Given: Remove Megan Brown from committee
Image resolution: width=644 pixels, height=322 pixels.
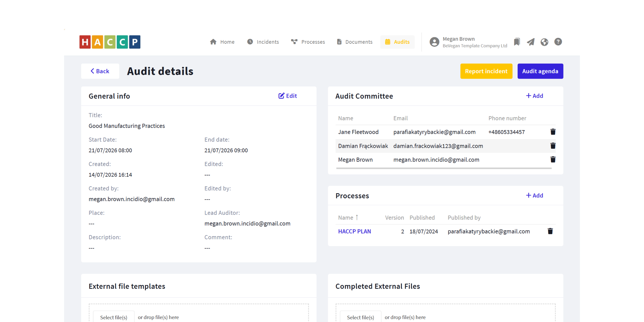Looking at the screenshot, I should coord(553,159).
